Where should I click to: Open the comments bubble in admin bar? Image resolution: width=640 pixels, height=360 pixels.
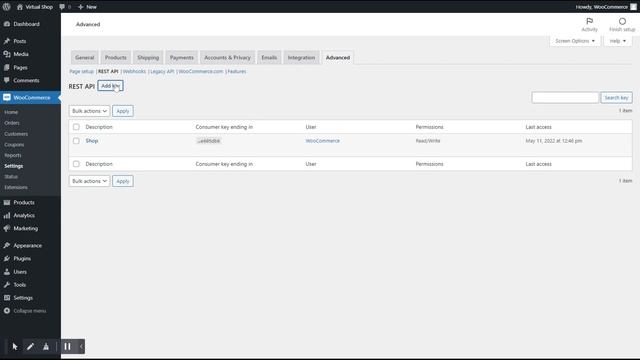(62, 7)
